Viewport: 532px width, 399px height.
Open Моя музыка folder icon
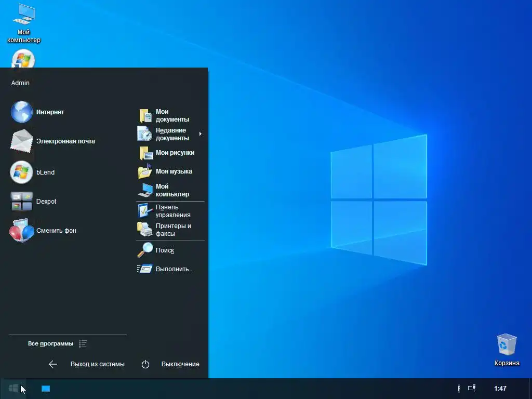[x=145, y=171]
